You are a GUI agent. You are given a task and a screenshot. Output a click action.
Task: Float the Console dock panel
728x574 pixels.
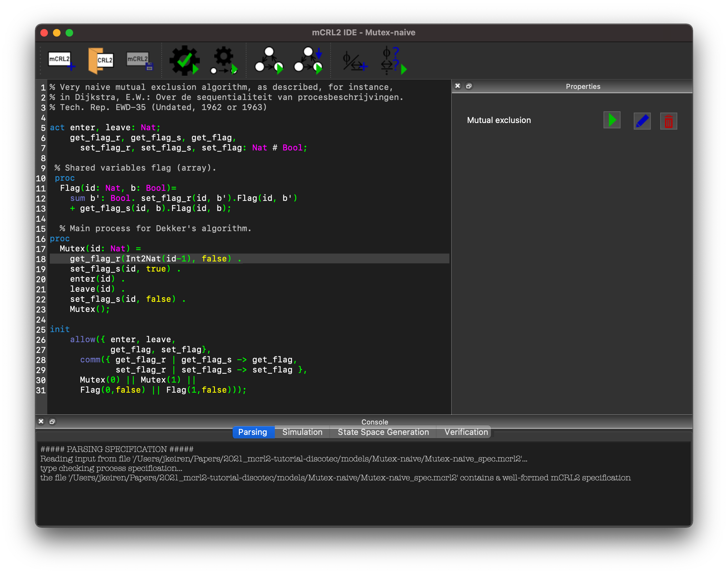tap(52, 421)
